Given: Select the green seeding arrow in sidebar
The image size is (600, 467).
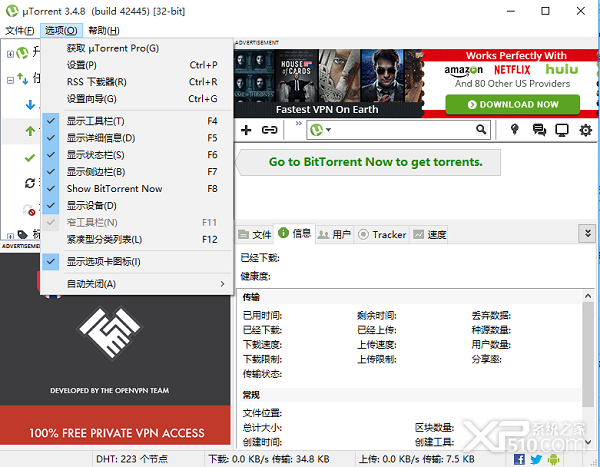Looking at the screenshot, I should pos(30,131).
